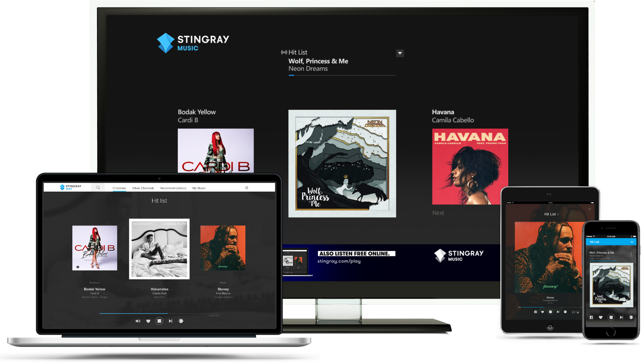Viewport: 642px width, 364px height.
Task: Click the Facebook share icon on phone
Action: 591,317
